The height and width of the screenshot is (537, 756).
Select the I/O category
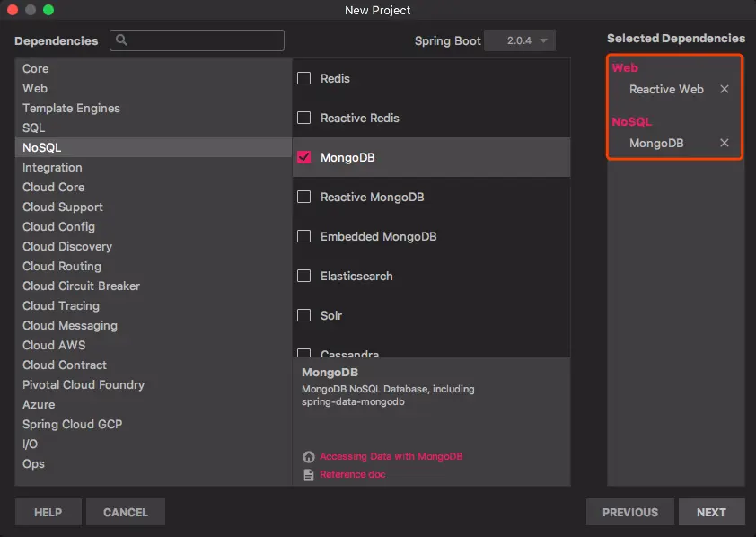click(154, 444)
